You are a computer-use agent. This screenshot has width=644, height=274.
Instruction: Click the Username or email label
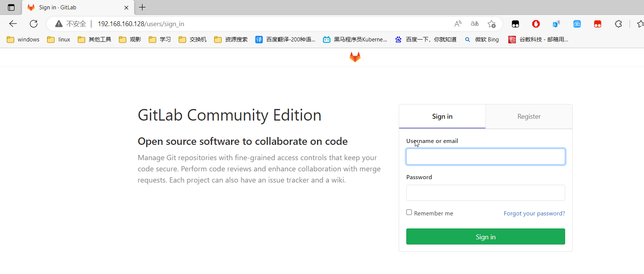(x=432, y=141)
